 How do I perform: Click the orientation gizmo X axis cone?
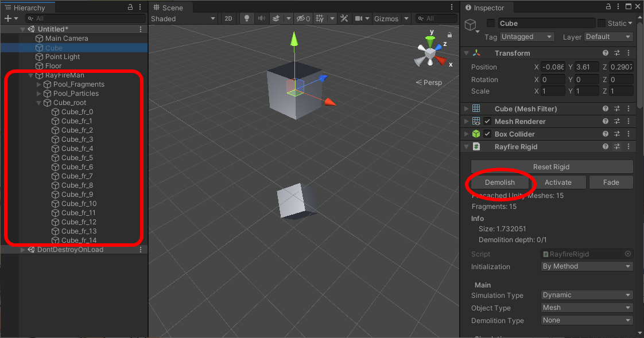tap(441, 61)
